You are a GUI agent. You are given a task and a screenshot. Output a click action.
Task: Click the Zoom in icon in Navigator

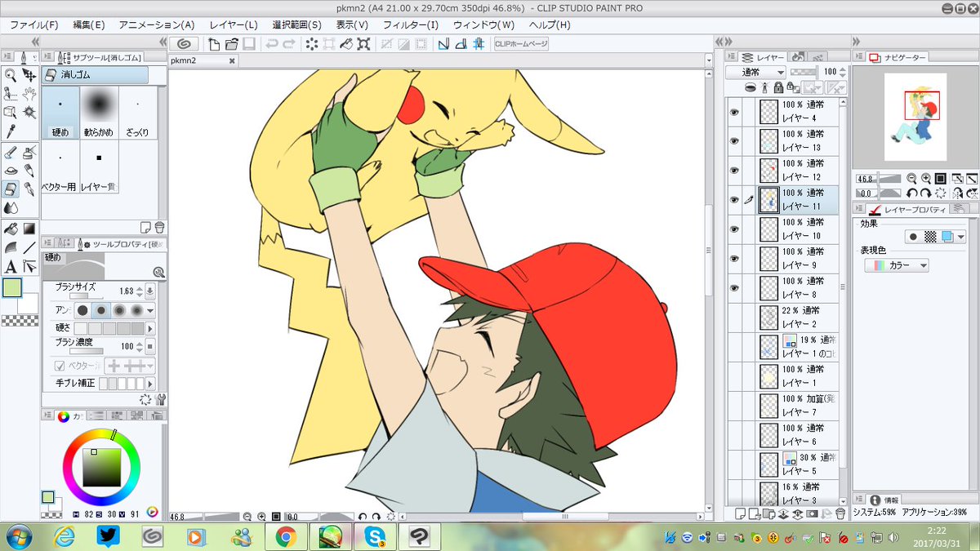[x=926, y=178]
